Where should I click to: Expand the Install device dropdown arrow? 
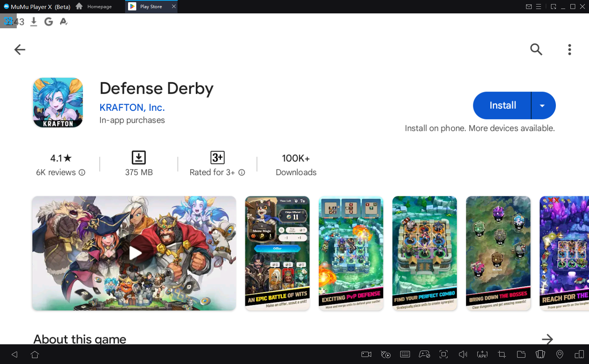click(542, 106)
